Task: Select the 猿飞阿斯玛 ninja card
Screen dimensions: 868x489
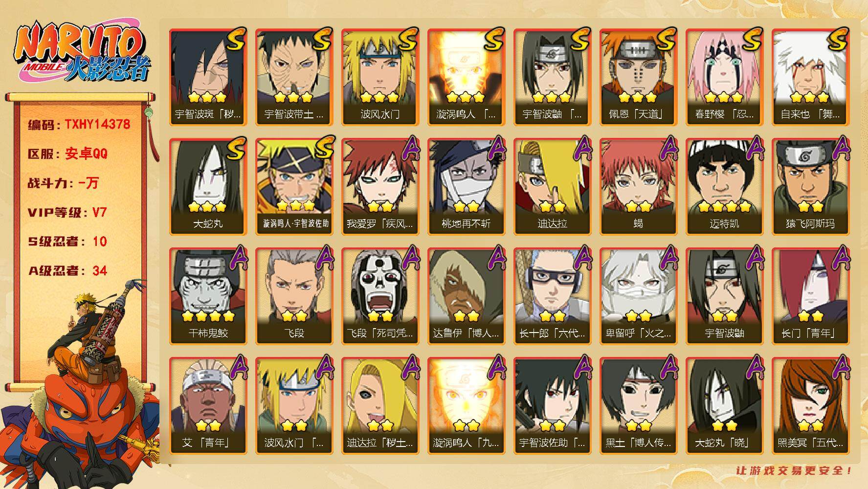Action: pos(810,186)
